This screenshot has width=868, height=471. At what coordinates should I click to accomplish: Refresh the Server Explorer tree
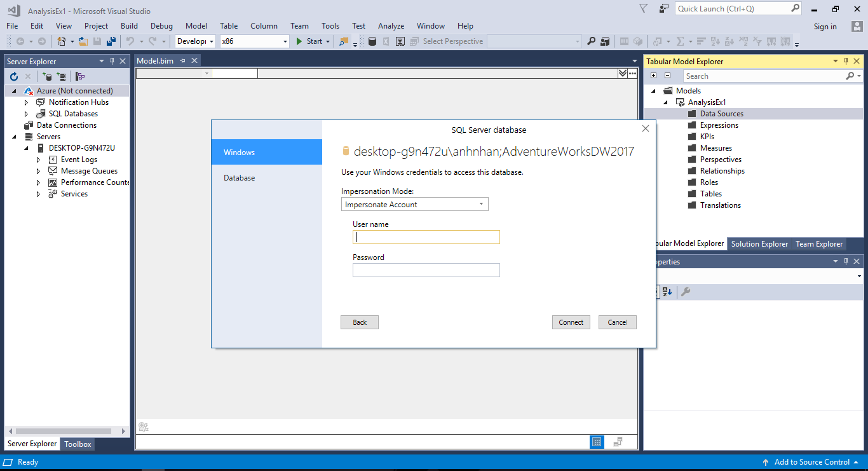(x=14, y=76)
